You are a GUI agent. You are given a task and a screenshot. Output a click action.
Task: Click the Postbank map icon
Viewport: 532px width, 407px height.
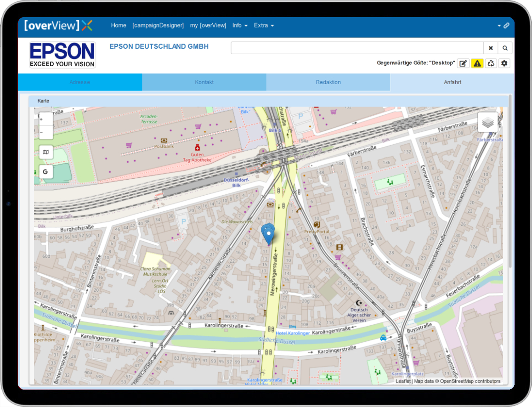[x=164, y=141]
